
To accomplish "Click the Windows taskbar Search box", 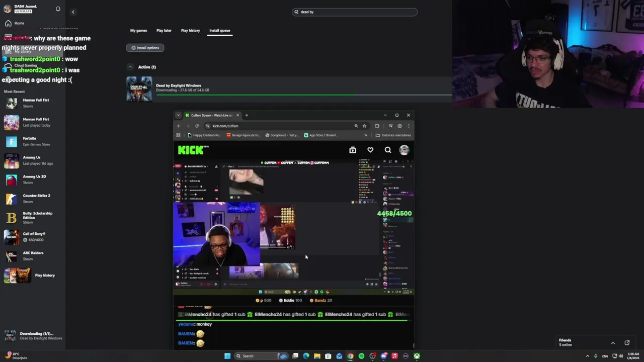I will tap(262, 356).
